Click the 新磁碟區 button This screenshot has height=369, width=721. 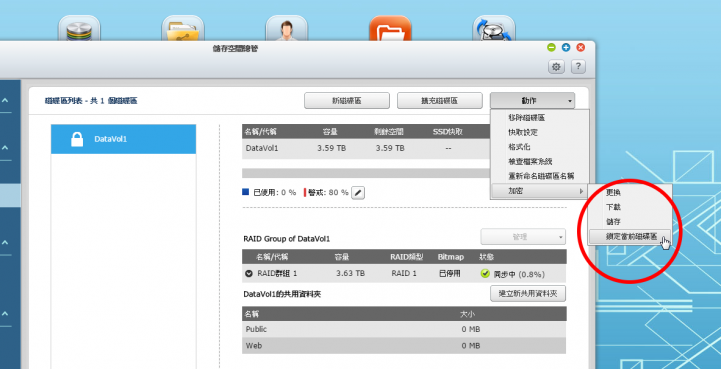click(347, 101)
